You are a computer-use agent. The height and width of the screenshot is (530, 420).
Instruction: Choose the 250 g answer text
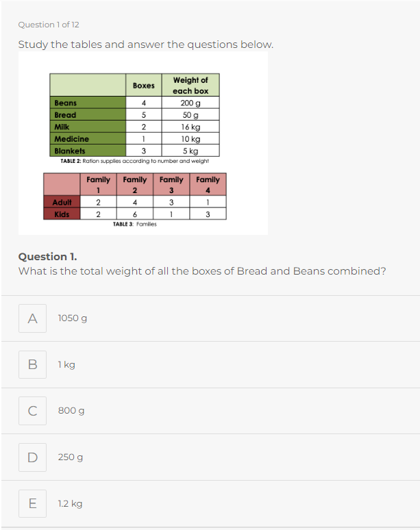pos(71,457)
